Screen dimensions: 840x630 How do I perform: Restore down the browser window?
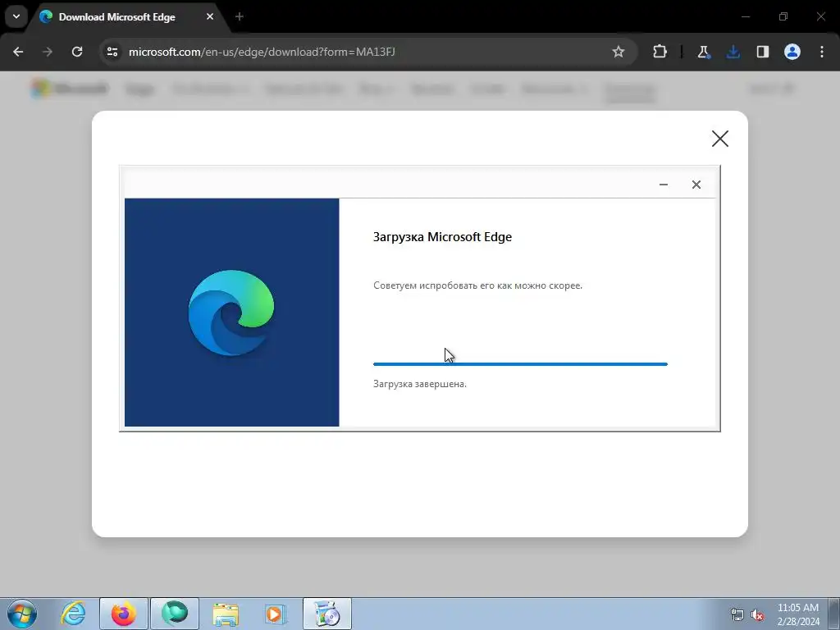783,16
